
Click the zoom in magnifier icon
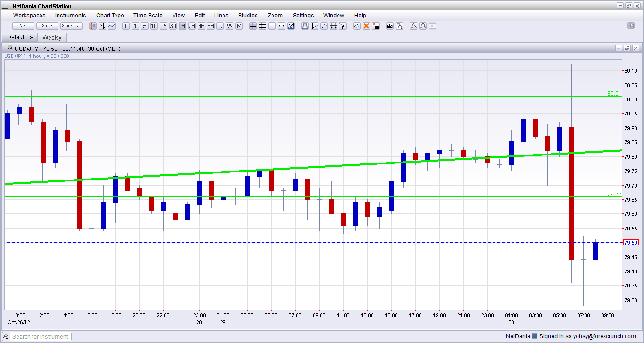[413, 26]
